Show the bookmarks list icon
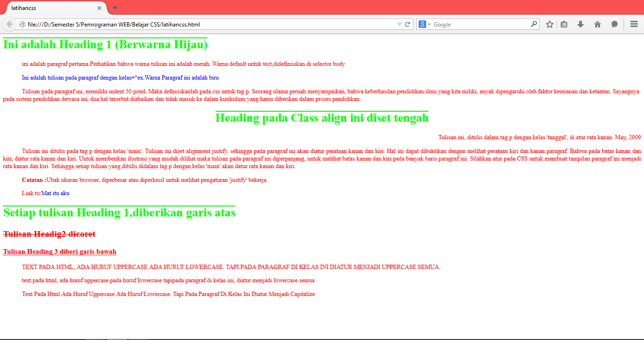The height and width of the screenshot is (340, 644). (563, 24)
